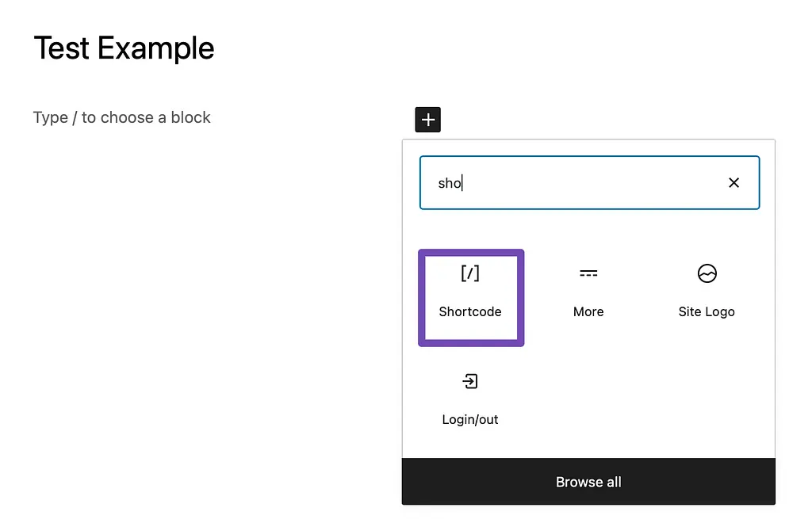Open the full inserter with Browse all
This screenshot has height=519, width=812.
(588, 482)
